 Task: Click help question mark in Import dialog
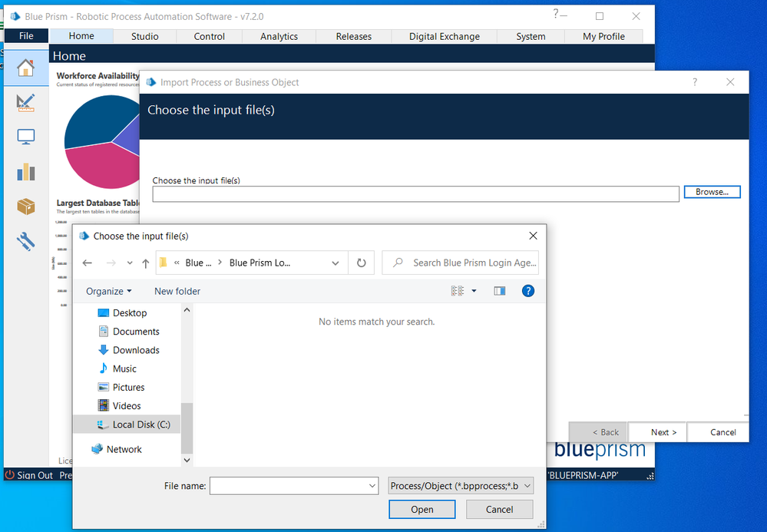click(x=695, y=82)
